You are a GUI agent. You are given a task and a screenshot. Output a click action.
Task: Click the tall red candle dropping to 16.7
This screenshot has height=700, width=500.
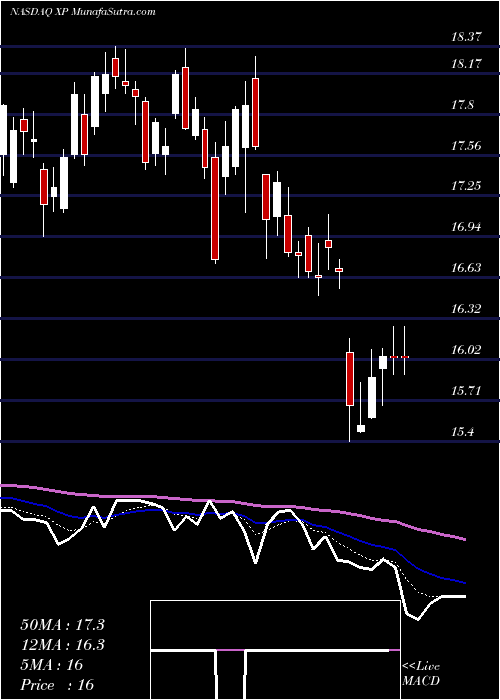tap(215, 208)
